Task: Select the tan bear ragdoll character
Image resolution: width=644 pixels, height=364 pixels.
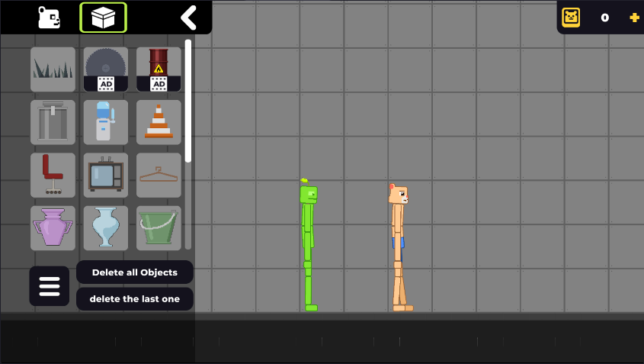Action: (399, 247)
